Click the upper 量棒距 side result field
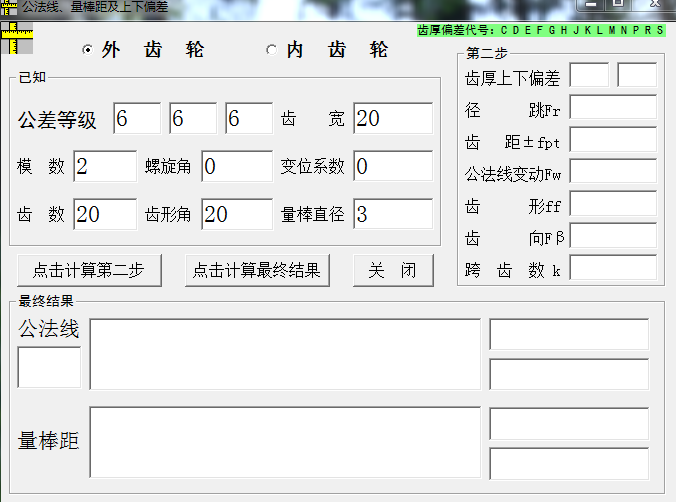This screenshot has width=676, height=502. coord(569,424)
